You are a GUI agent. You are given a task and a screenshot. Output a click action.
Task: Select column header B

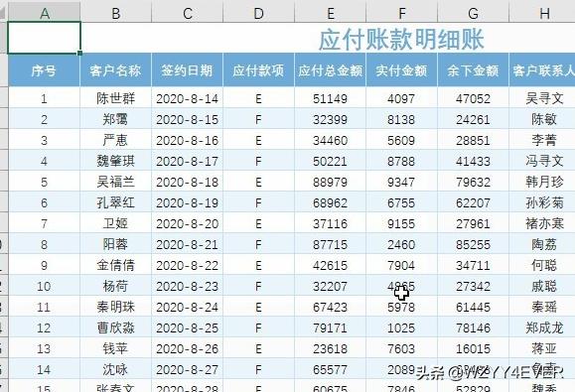(x=115, y=14)
